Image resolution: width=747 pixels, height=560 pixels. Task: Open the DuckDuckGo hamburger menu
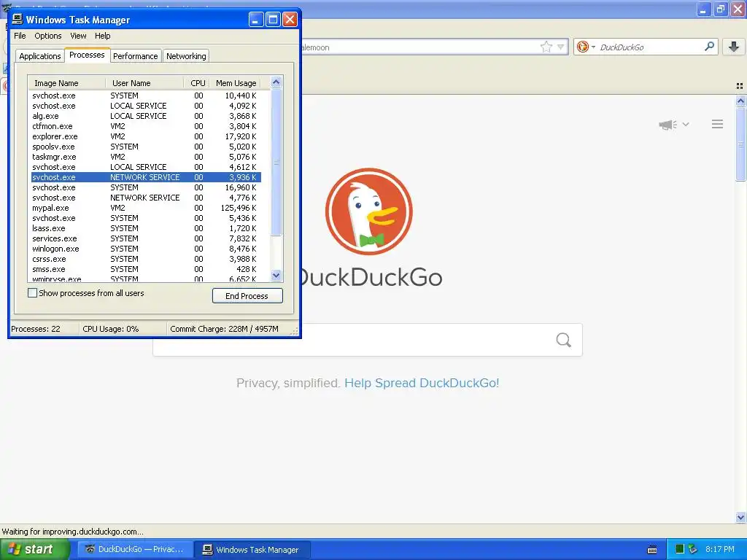point(718,124)
